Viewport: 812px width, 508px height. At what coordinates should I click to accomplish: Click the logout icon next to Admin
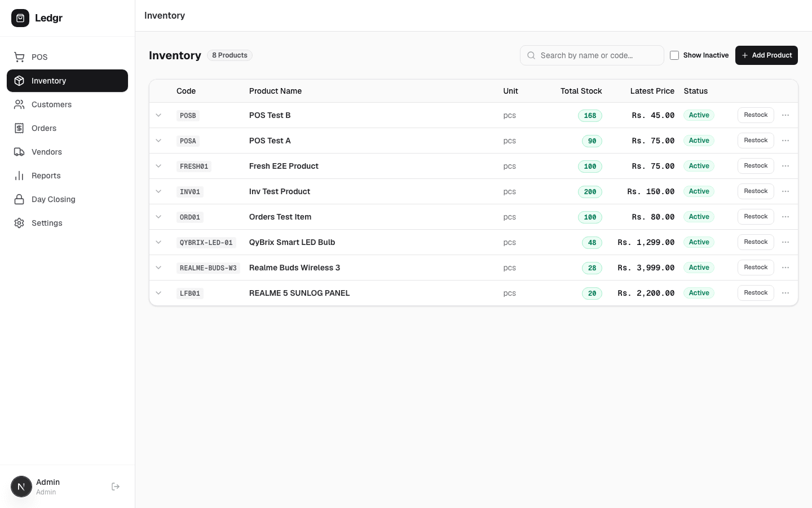click(x=116, y=487)
